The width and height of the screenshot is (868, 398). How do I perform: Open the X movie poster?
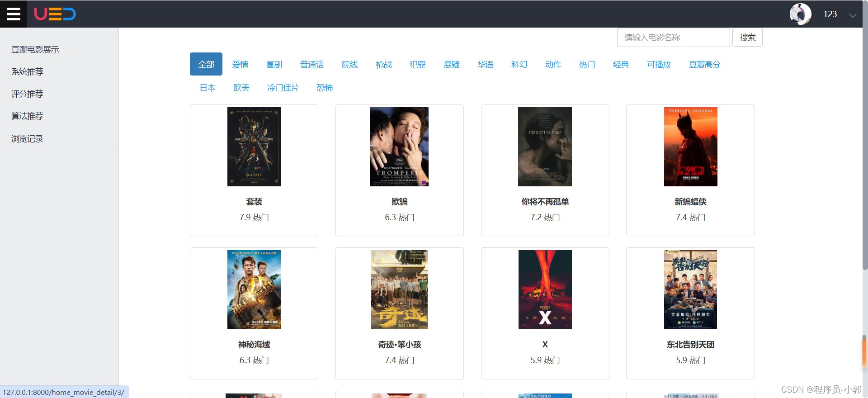tap(545, 289)
